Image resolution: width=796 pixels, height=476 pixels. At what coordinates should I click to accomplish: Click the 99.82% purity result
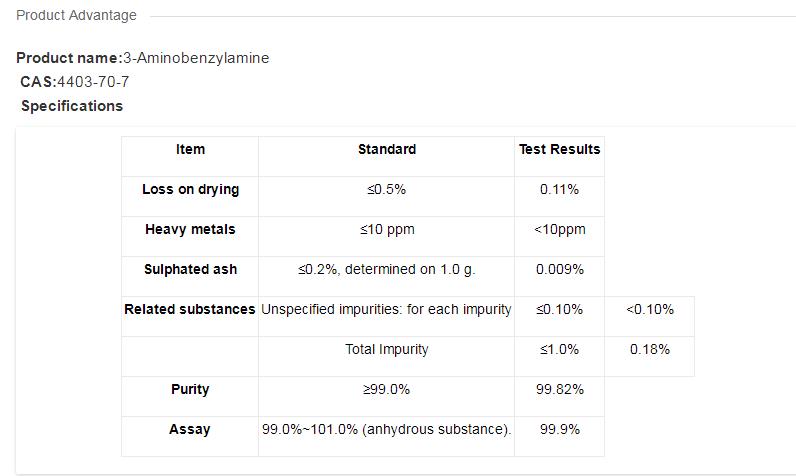559,389
